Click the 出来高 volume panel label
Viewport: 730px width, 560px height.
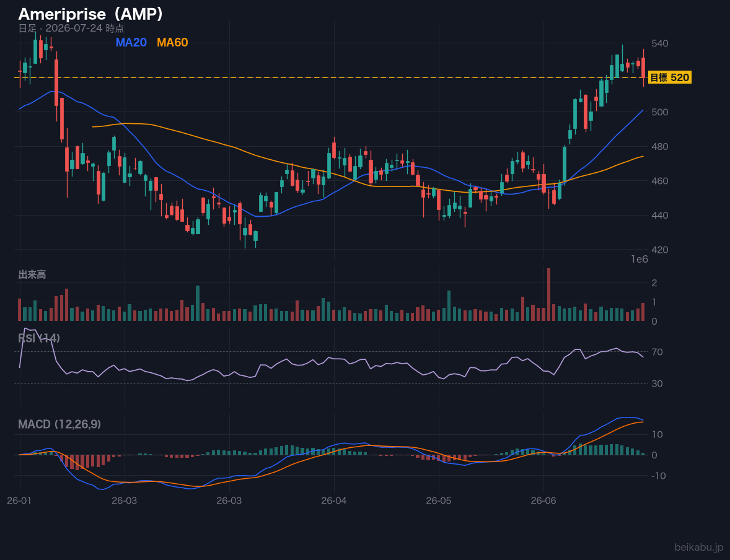pos(32,274)
